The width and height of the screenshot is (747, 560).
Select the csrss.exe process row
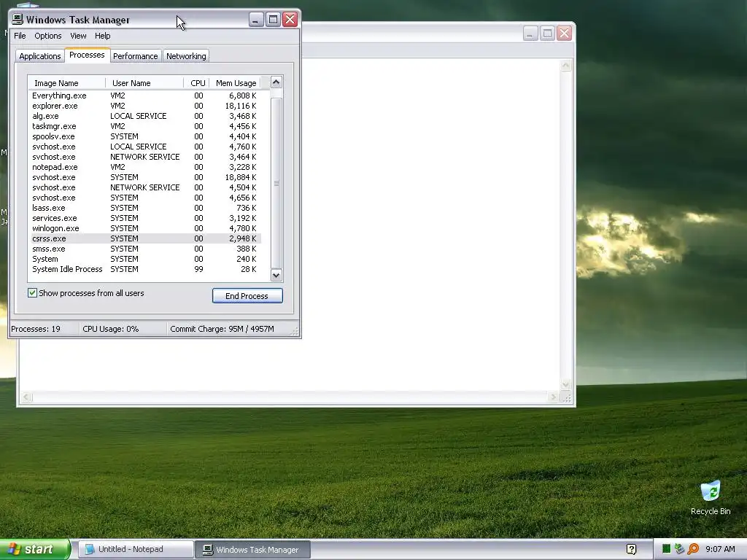point(145,238)
